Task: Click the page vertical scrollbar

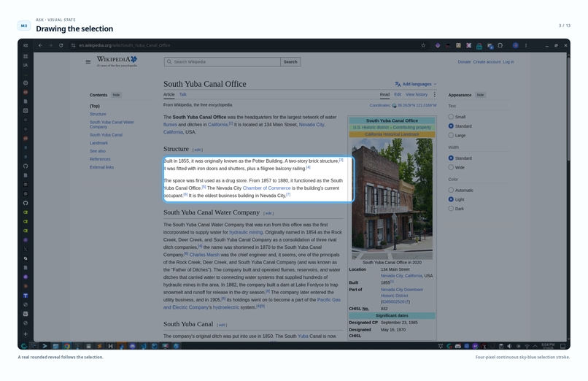Action: coord(568,109)
